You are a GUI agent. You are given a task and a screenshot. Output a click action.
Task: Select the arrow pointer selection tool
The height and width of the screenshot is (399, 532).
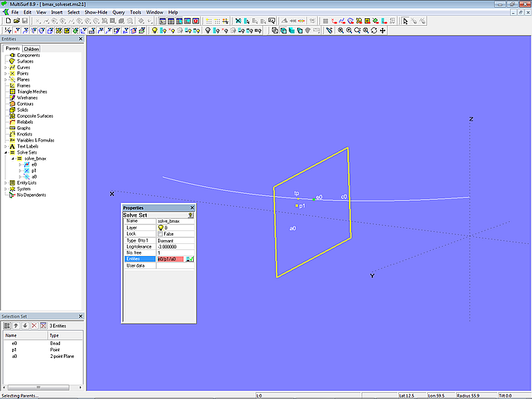(x=405, y=21)
